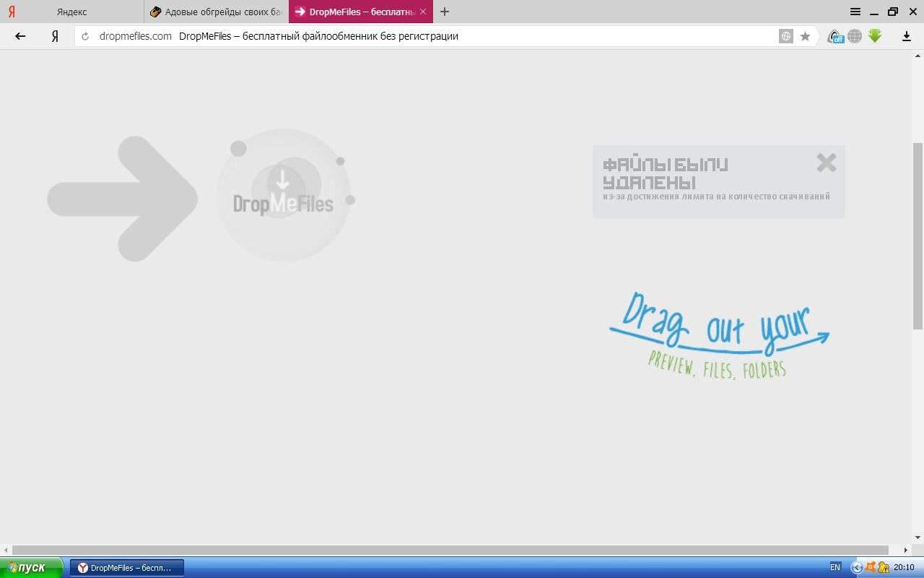Dismiss the "Файлы были удалены" notice
This screenshot has width=924, height=578.
coord(827,163)
